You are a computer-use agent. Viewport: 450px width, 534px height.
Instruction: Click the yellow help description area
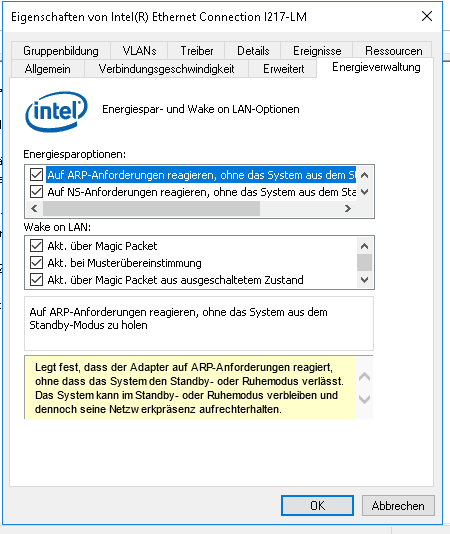tap(191, 388)
